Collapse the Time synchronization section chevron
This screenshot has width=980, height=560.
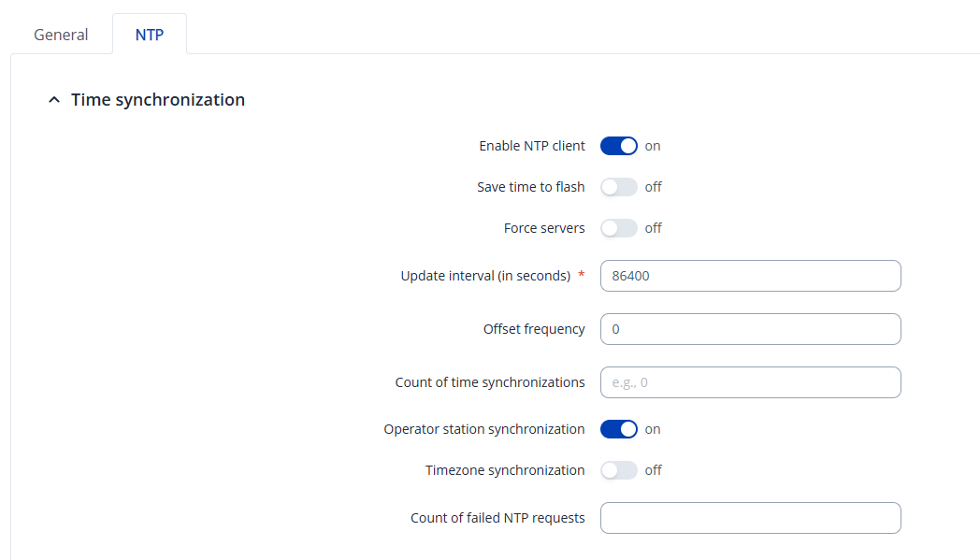[x=53, y=100]
